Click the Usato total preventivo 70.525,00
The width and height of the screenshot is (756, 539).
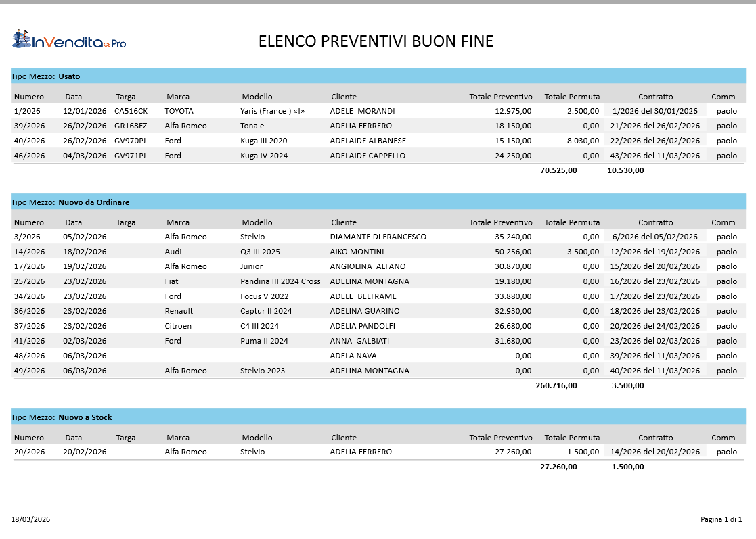click(x=558, y=170)
